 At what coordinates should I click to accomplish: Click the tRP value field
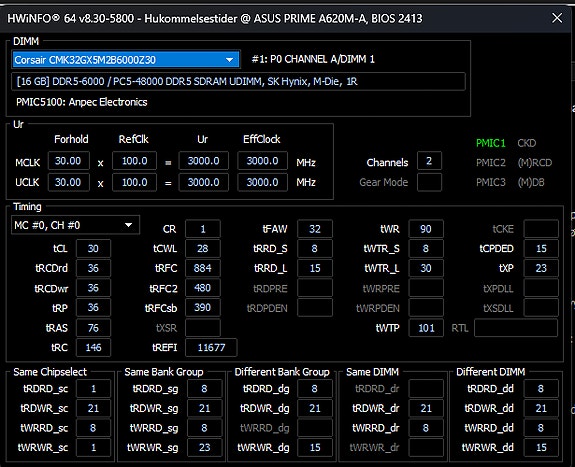coord(93,307)
